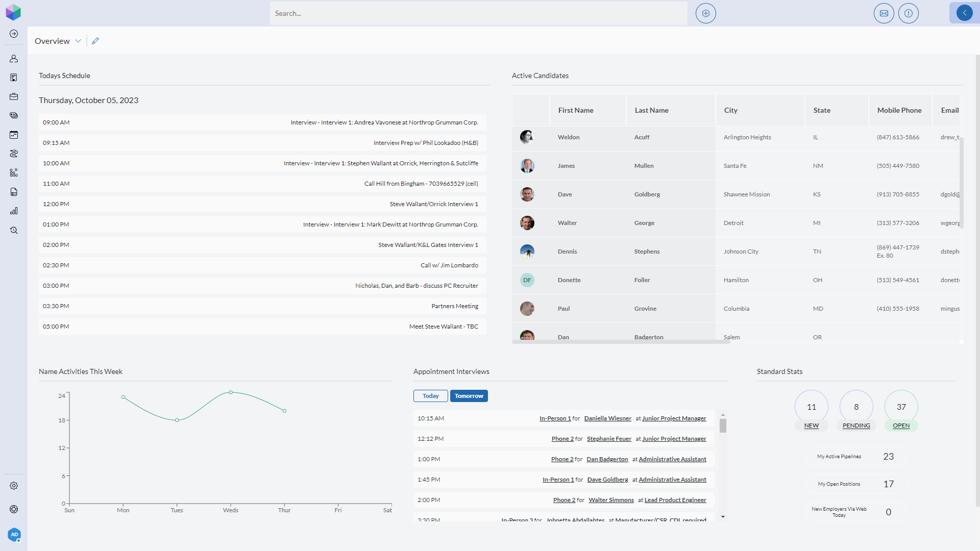The height and width of the screenshot is (551, 980).
Task: Click the Search input field
Action: click(x=478, y=13)
